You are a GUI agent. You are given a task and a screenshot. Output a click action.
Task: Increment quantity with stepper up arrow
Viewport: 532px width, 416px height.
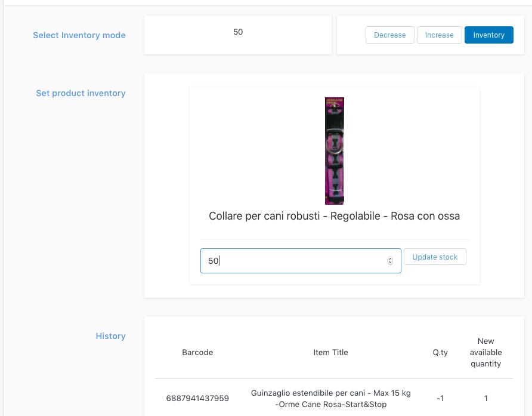point(391,258)
